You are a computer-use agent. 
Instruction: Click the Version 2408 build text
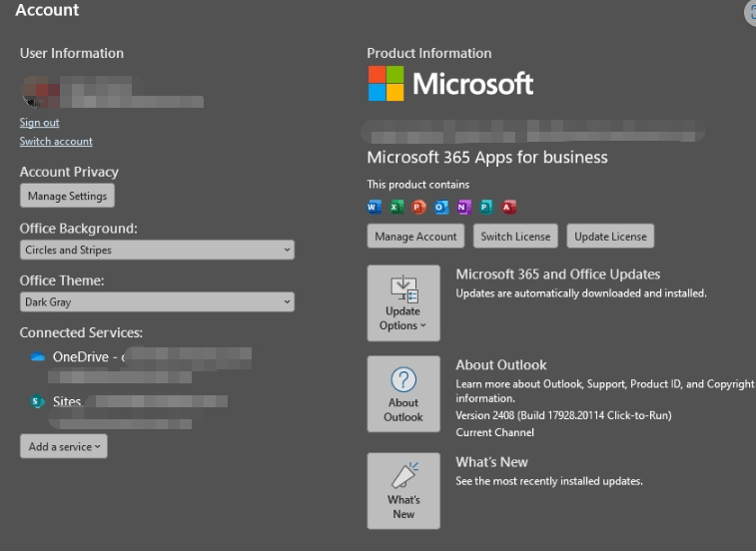(563, 415)
